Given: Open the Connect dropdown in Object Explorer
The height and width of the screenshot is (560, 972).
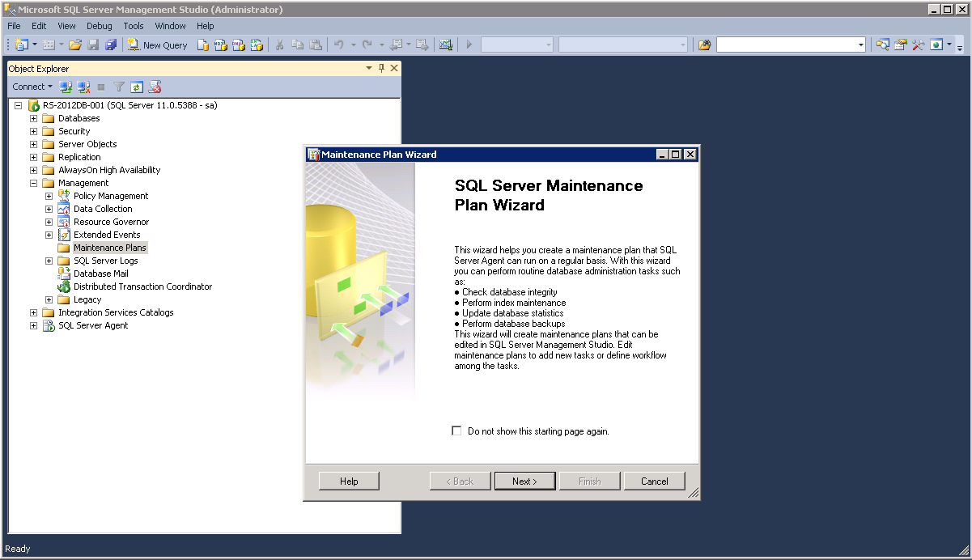Looking at the screenshot, I should tap(32, 87).
